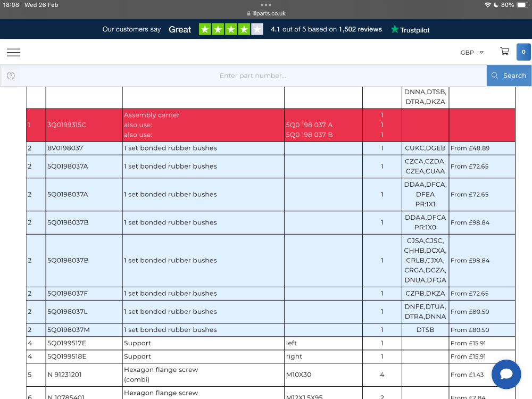Click engine codes CUKC,DGEB

coord(425,148)
